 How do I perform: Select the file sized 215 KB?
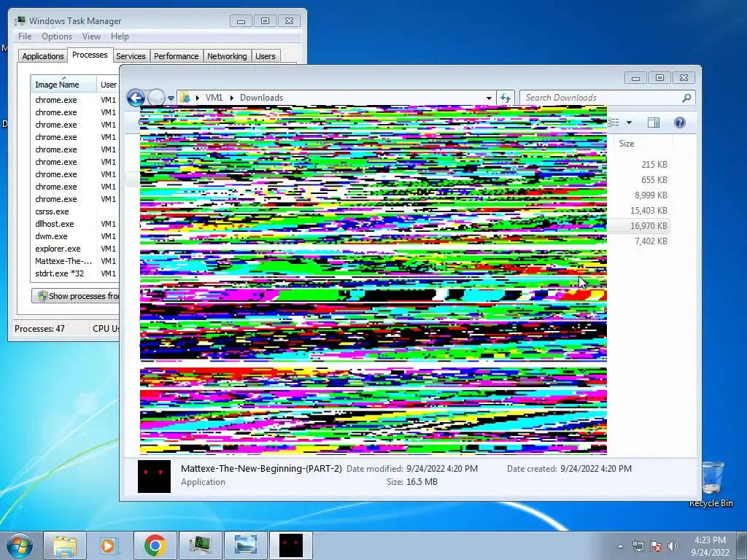[x=654, y=164]
